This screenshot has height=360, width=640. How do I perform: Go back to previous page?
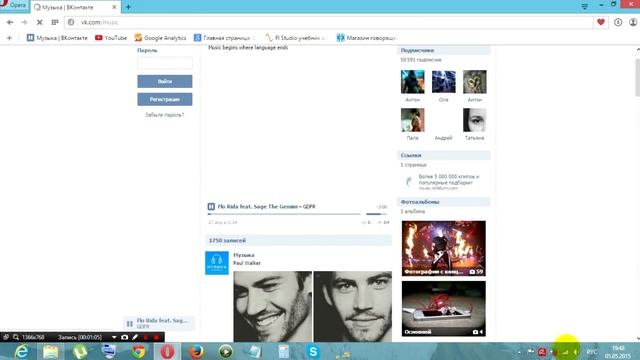point(10,22)
